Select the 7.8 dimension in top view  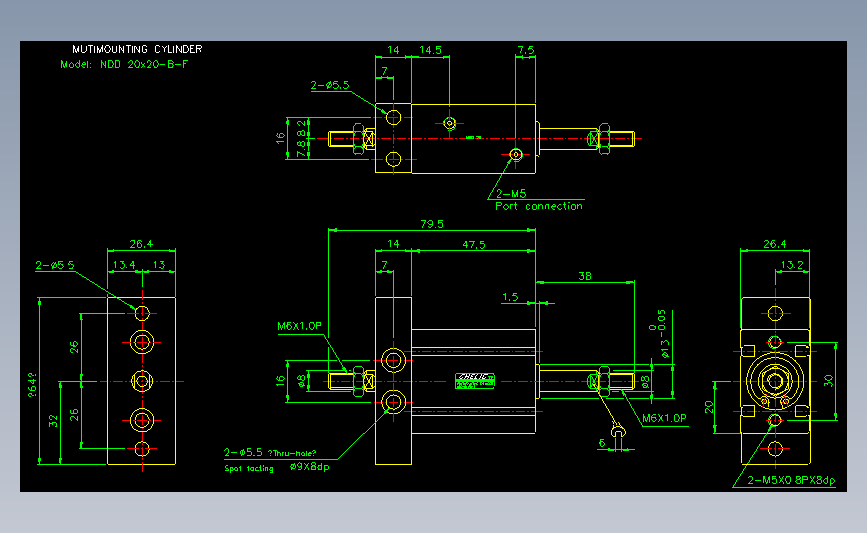(301, 148)
